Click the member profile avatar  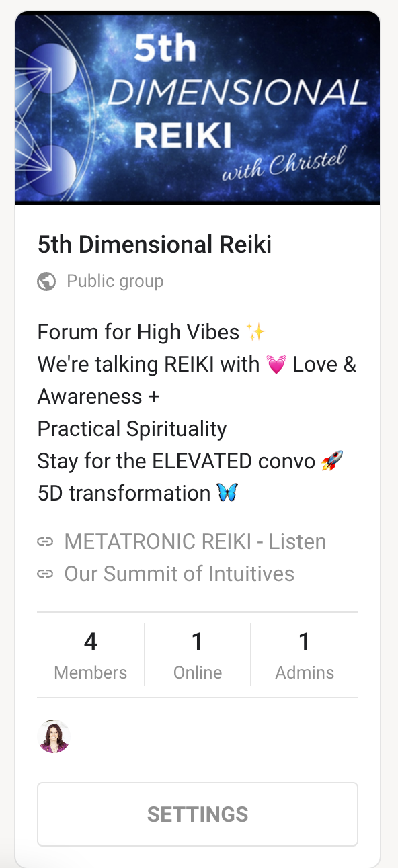point(54,736)
